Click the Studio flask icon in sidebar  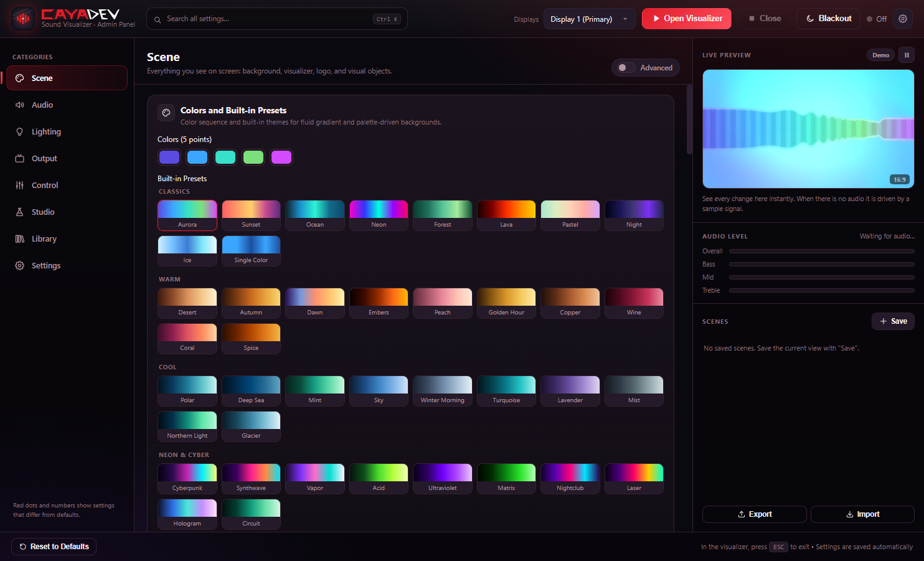pyautogui.click(x=20, y=212)
